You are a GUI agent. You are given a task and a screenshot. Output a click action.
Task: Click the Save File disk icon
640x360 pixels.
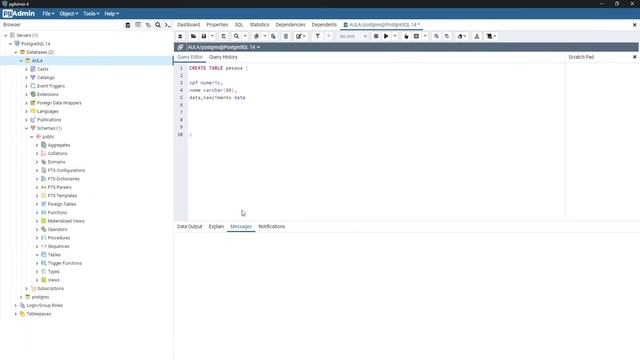(x=204, y=36)
